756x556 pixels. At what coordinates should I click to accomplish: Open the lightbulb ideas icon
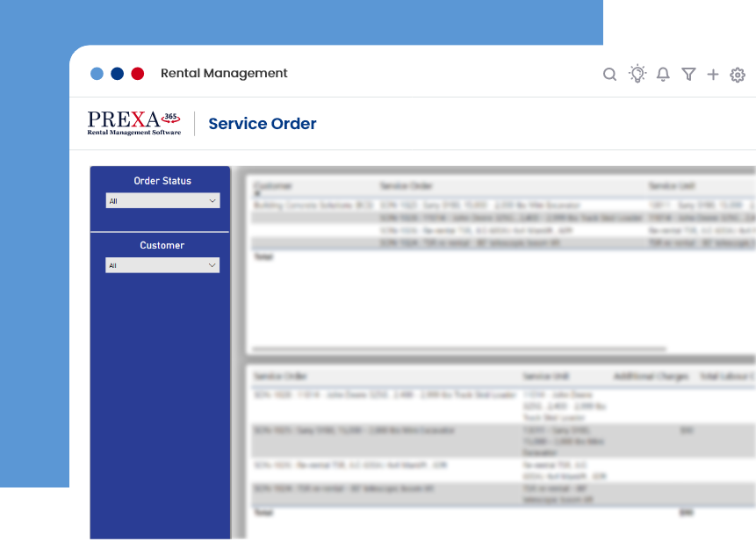[x=637, y=74]
